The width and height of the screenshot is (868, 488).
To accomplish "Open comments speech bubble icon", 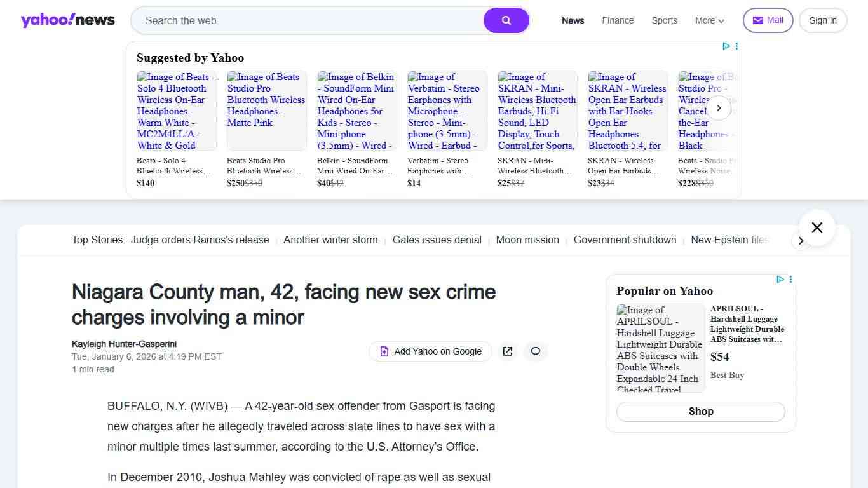I will [x=536, y=351].
